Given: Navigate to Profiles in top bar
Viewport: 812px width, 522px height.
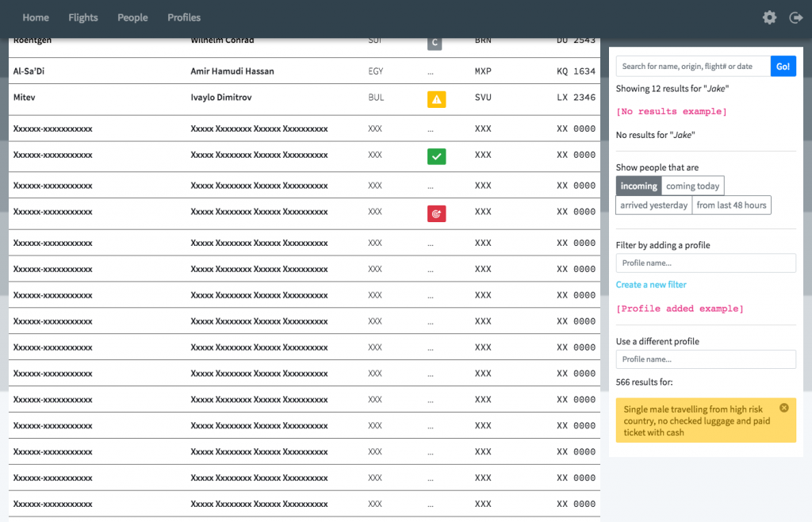Looking at the screenshot, I should 184,17.
